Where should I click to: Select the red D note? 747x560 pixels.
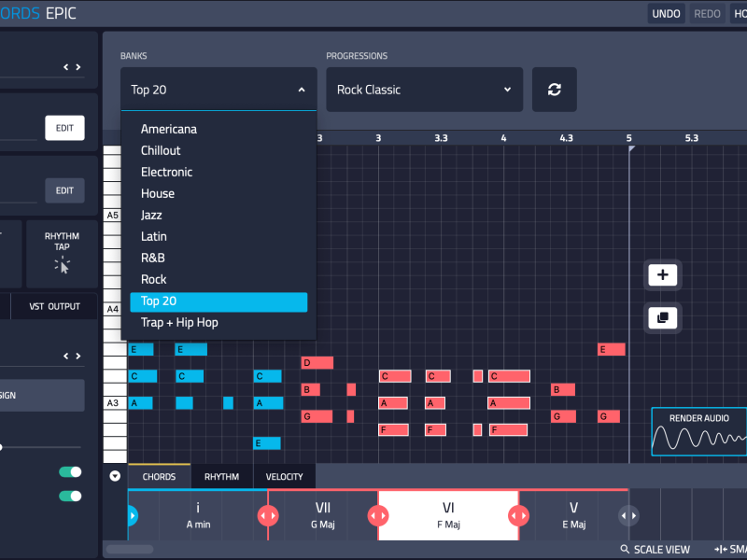click(317, 363)
